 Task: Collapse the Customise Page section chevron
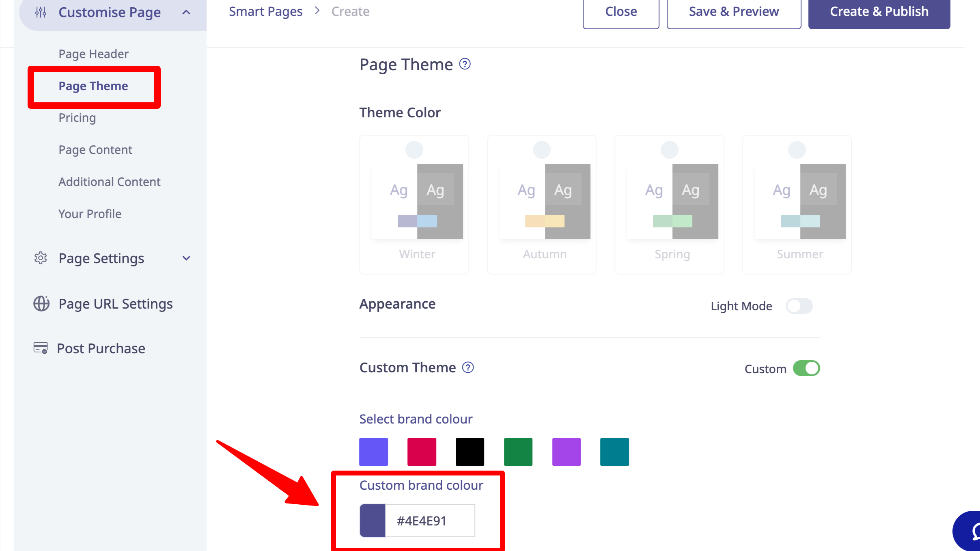pyautogui.click(x=186, y=12)
